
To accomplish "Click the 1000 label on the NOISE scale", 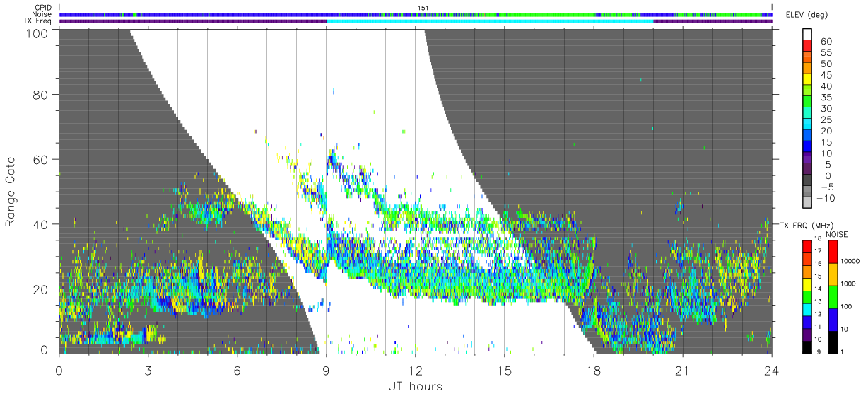I will coord(849,284).
